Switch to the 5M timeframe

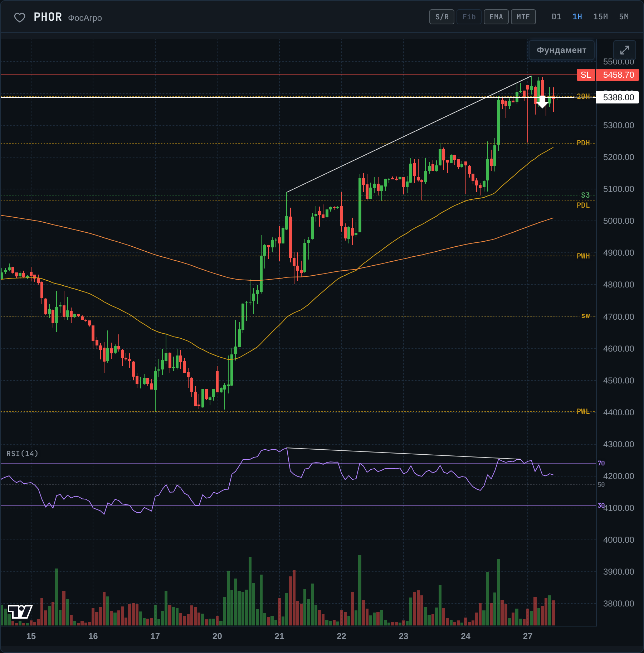[624, 17]
